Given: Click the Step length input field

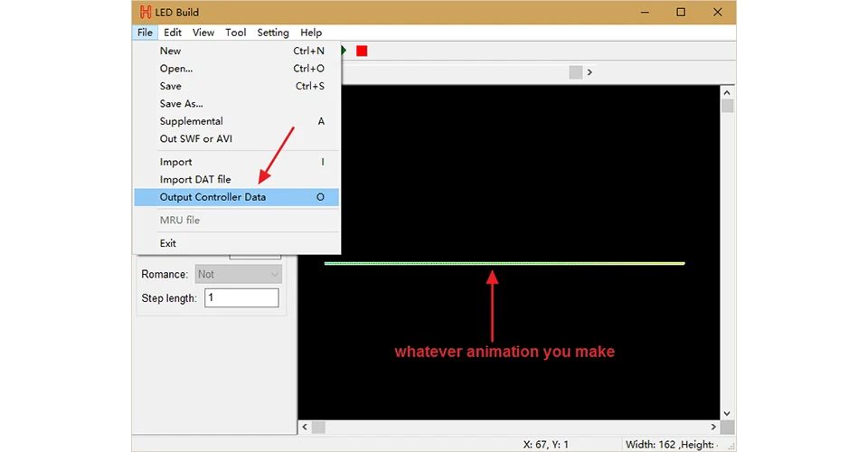Looking at the screenshot, I should point(241,297).
